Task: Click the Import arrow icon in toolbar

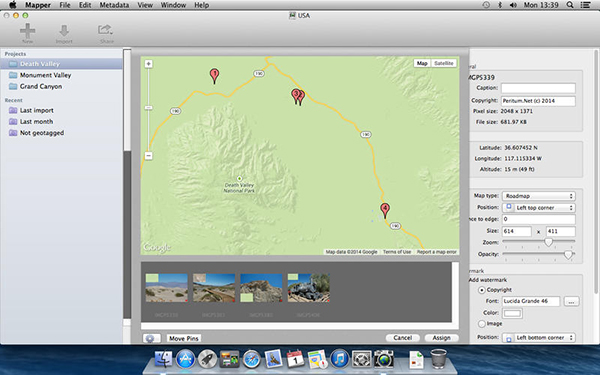Action: [x=64, y=31]
